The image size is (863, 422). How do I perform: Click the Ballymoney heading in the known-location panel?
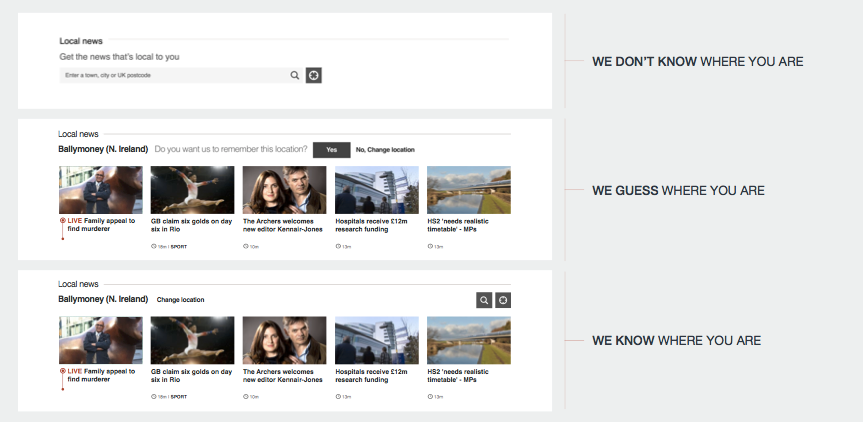click(103, 299)
